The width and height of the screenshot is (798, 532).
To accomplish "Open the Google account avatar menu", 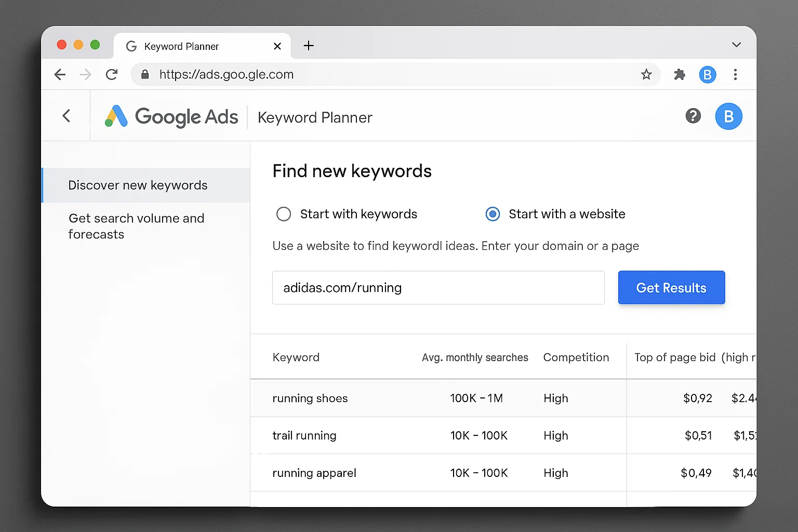I will (728, 116).
